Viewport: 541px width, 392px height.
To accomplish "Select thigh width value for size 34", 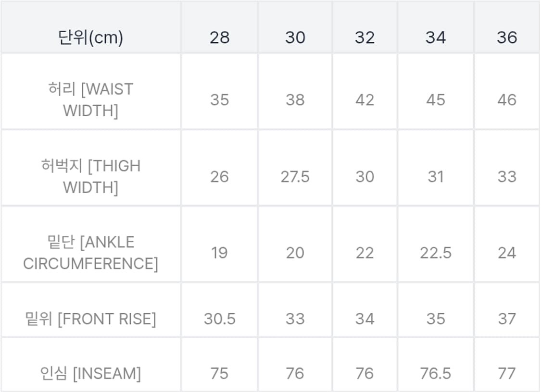I will 435,177.
